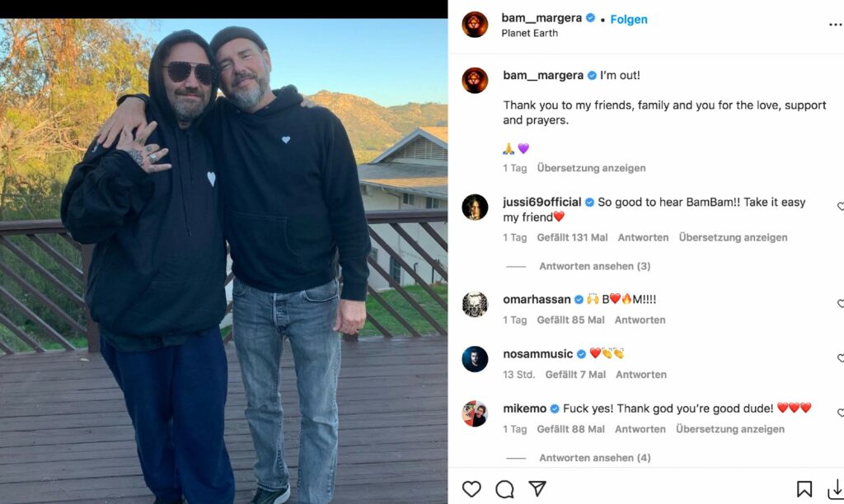Open jussi69official profile picture
The height and width of the screenshot is (504, 844).
[x=475, y=208]
